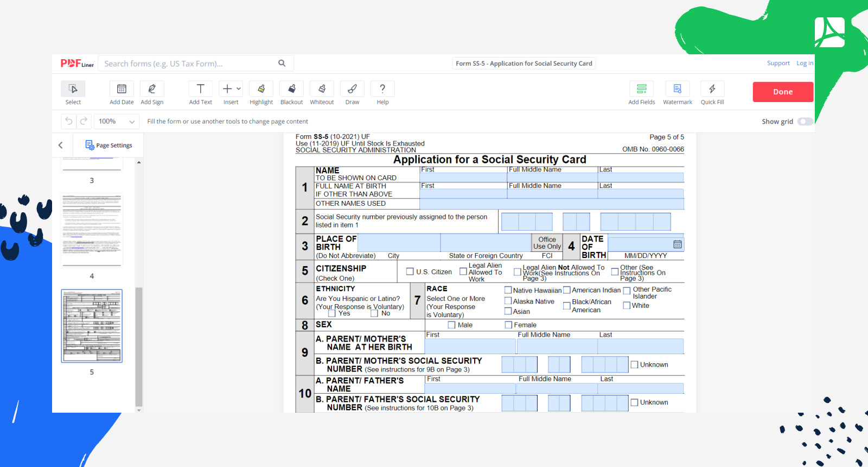Toggle the Show grid switch
Image resolution: width=868 pixels, height=467 pixels.
point(805,122)
